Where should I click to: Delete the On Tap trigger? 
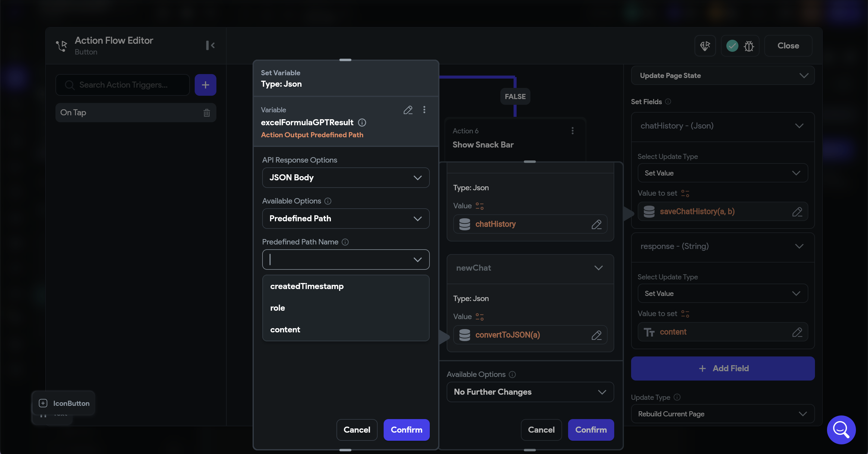(x=206, y=113)
